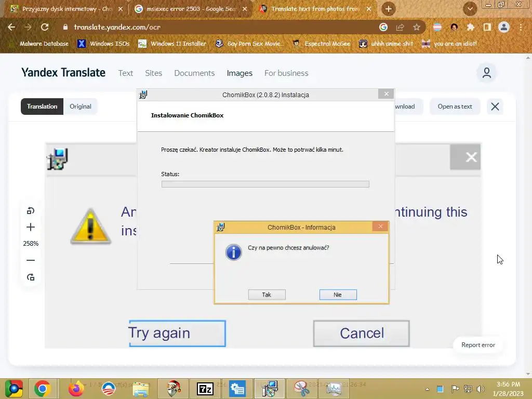The height and width of the screenshot is (399, 532).
Task: Rotate the image counterclockwise
Action: (31, 211)
